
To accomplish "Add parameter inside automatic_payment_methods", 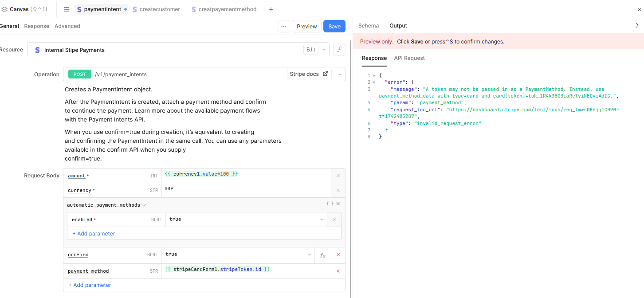I will (x=94, y=234).
